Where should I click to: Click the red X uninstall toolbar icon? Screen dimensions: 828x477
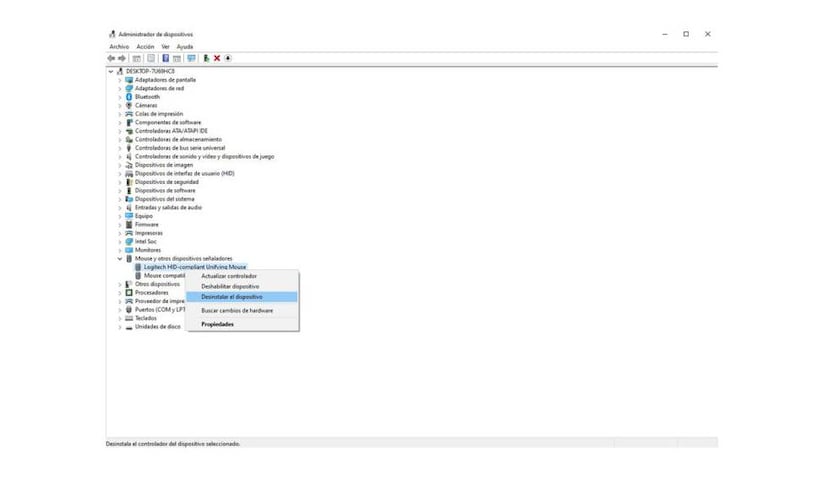click(217, 58)
